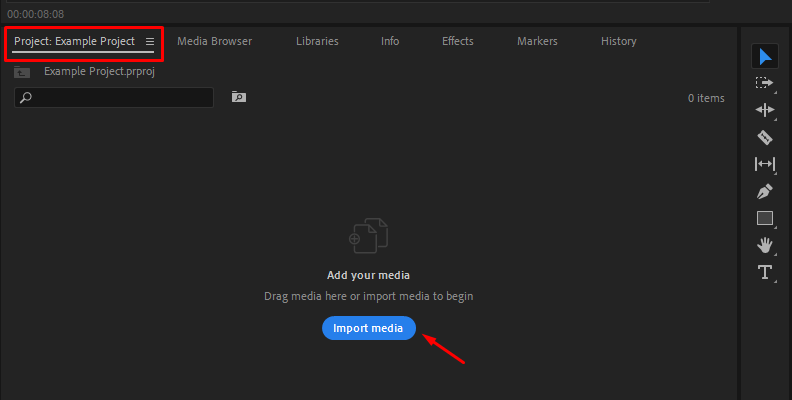Activate the Hand tool
792x400 pixels.
click(x=765, y=245)
